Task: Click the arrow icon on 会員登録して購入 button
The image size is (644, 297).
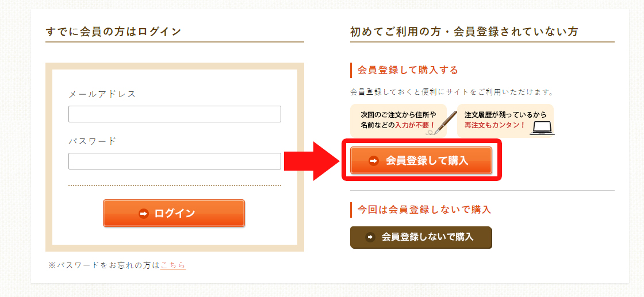Action: (x=374, y=161)
